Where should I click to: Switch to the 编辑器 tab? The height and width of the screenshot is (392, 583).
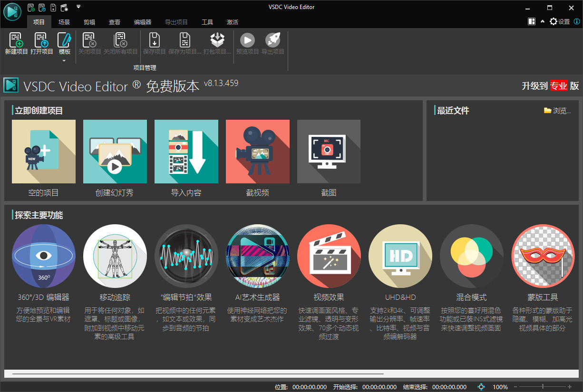click(143, 22)
